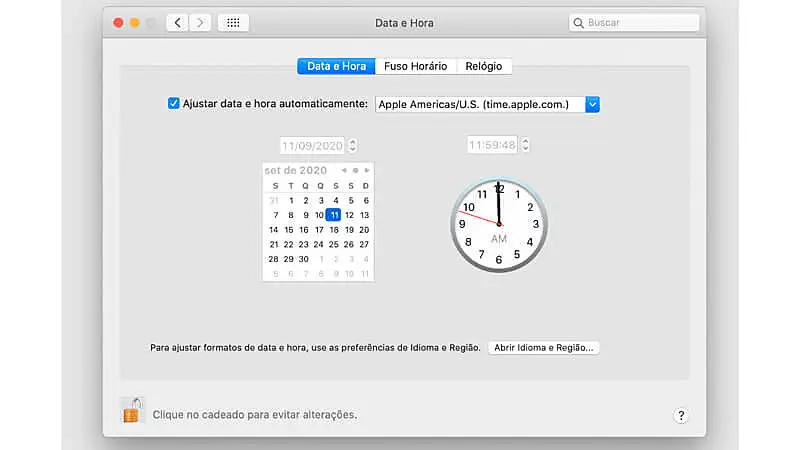Click the padlock to prevent changes

coord(132,410)
